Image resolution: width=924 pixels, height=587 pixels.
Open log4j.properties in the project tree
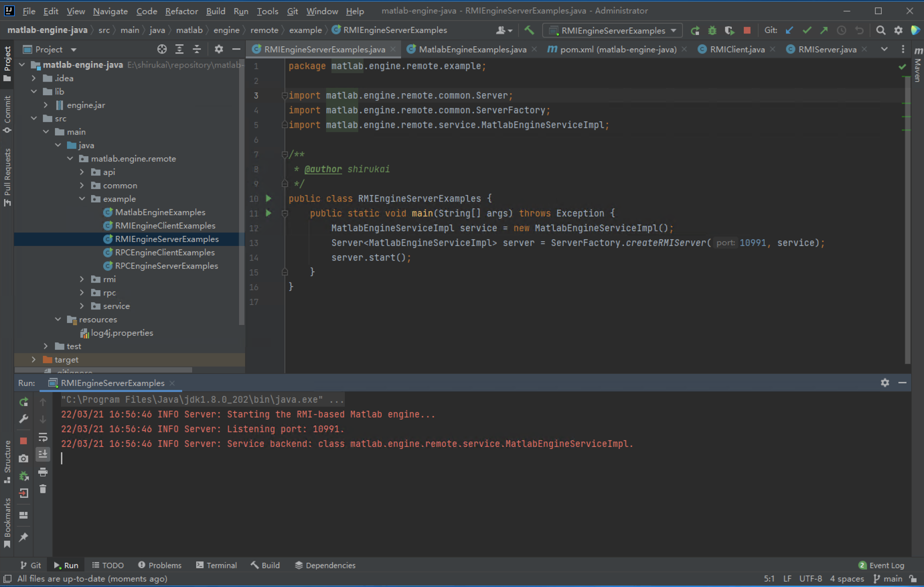point(122,333)
